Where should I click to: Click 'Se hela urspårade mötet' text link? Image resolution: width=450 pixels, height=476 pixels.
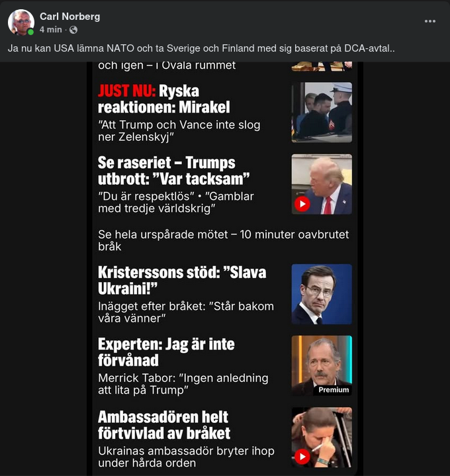[x=223, y=240]
